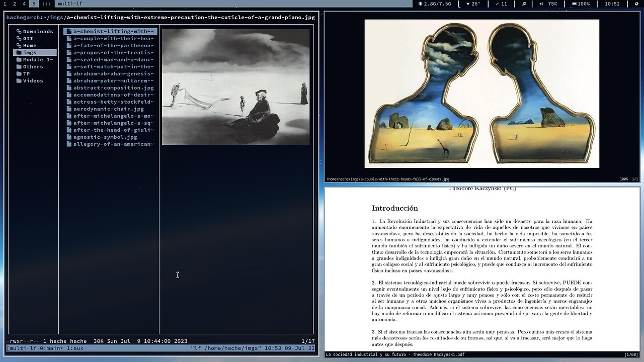Click the folder icon next to TP
This screenshot has height=362, width=644.
point(19,73)
